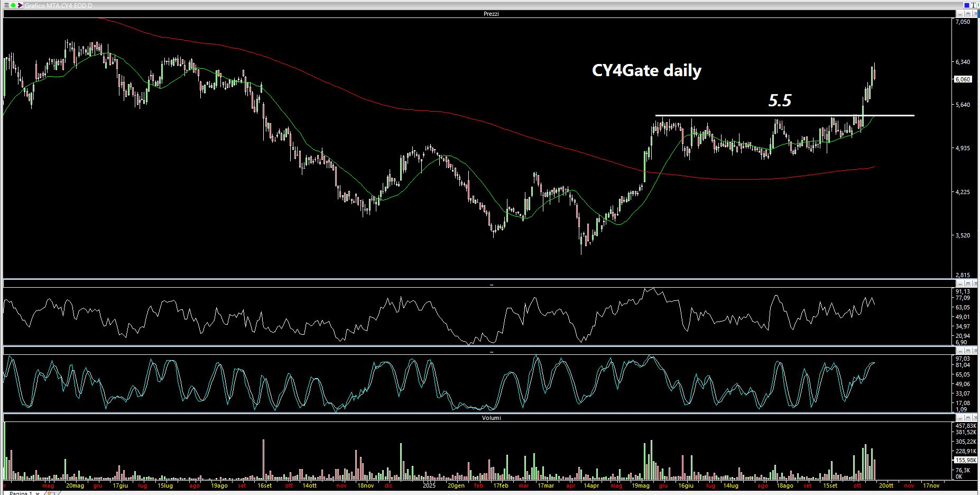Click the 16giu date on time axis
The height and width of the screenshot is (495, 980).
(686, 485)
